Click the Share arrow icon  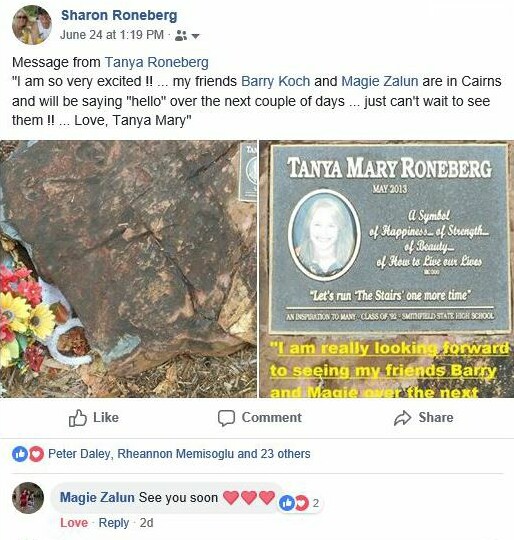[402, 418]
